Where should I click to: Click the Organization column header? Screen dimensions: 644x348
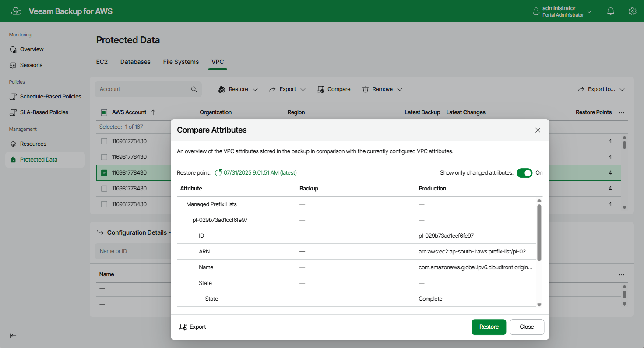(216, 112)
